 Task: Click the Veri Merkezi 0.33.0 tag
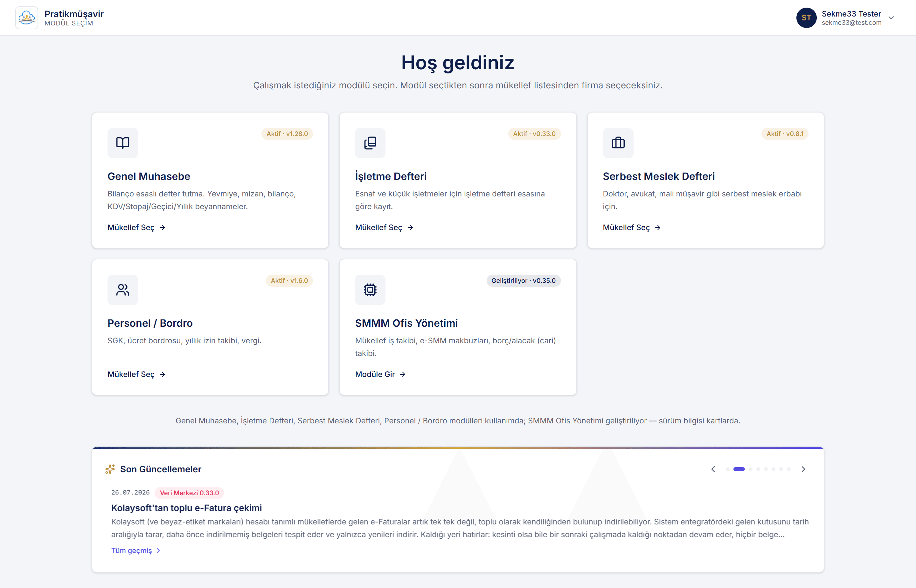point(189,493)
